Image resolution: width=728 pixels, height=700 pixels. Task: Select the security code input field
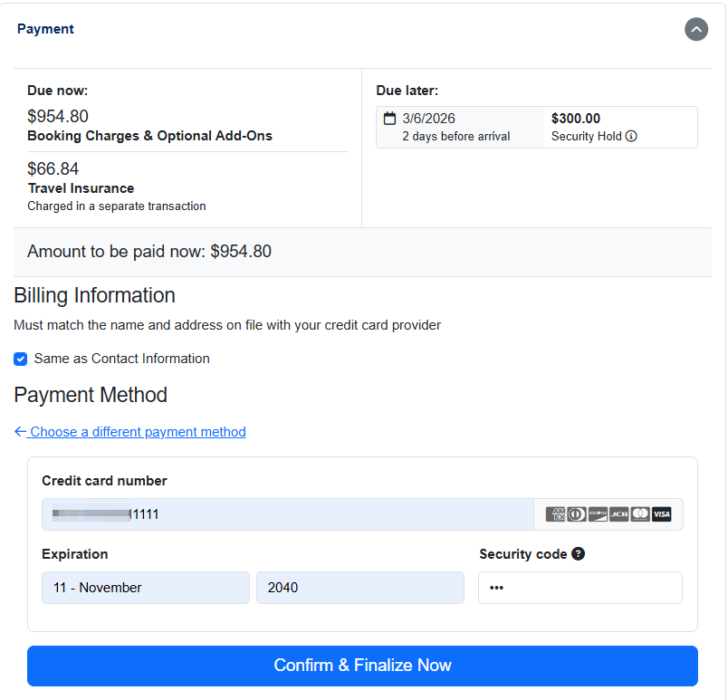[580, 588]
